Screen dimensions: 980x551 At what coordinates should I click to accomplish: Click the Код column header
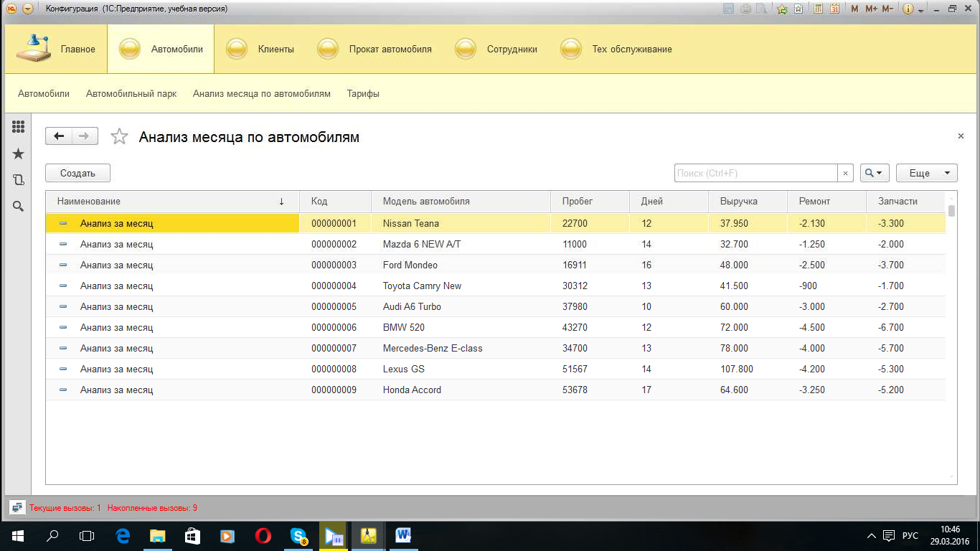[335, 201]
